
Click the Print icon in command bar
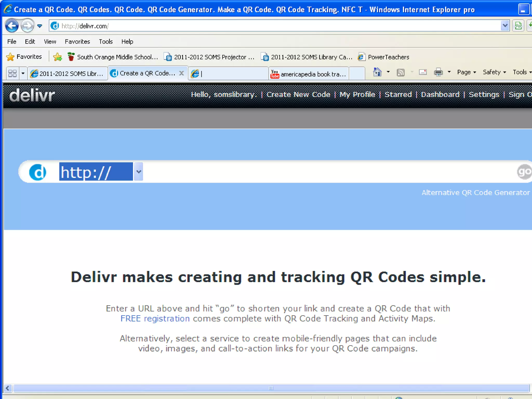click(438, 72)
